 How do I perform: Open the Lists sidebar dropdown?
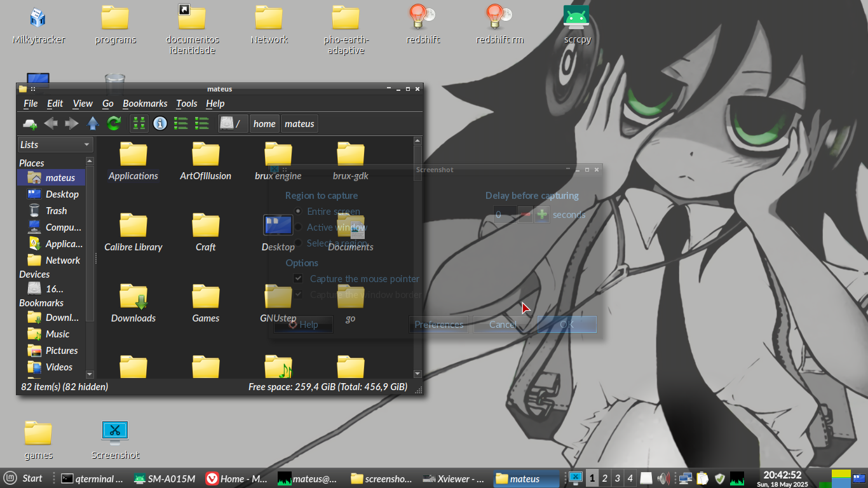tap(55, 145)
